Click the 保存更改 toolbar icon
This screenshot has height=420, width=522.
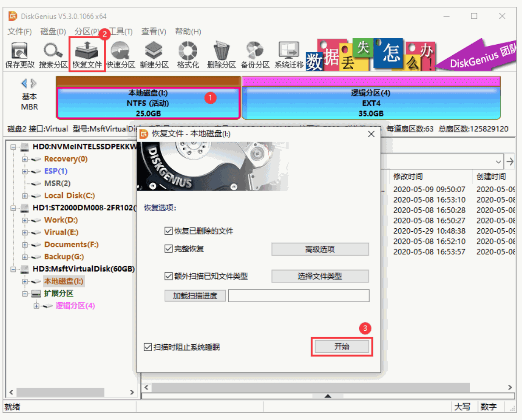(x=20, y=55)
